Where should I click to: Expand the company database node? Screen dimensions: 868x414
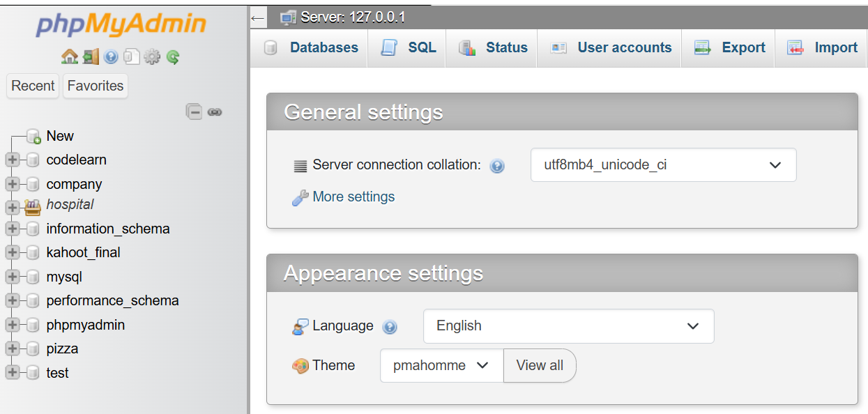coord(11,185)
